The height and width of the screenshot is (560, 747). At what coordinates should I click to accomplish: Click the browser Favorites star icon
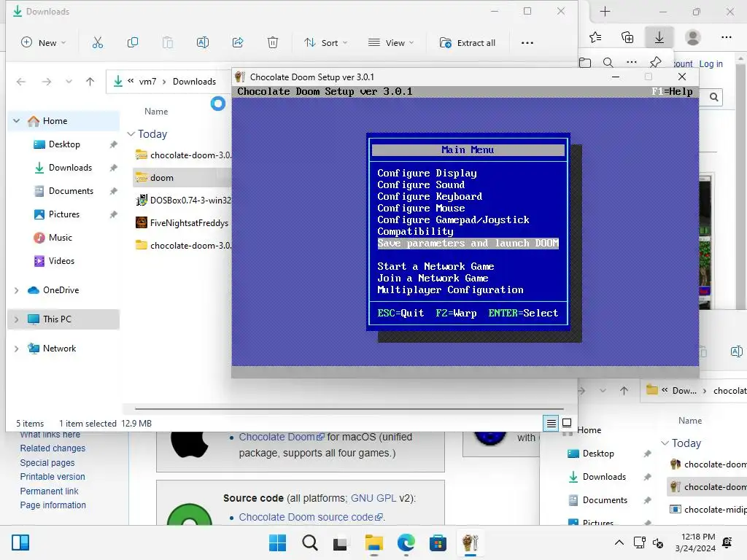595,37
